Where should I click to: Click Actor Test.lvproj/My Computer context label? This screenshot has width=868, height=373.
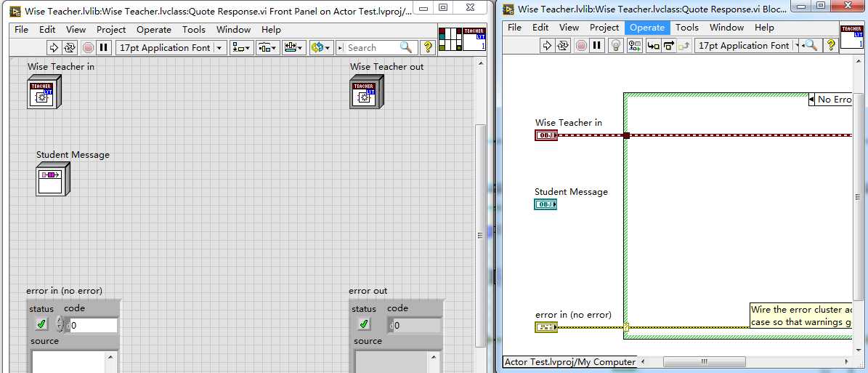[570, 362]
